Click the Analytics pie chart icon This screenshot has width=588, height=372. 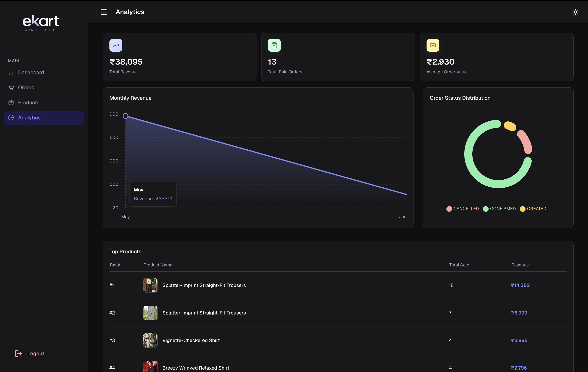tap(11, 118)
